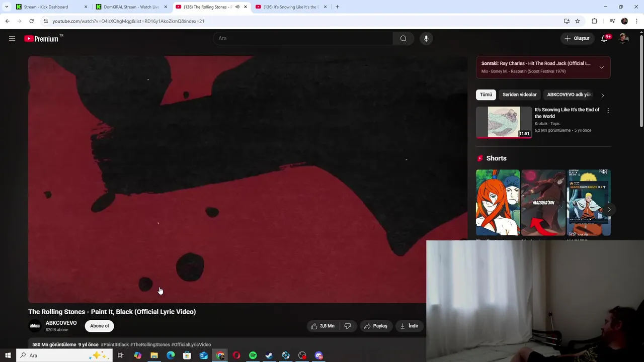
Task: Open the Naruto Boruto Short thumbnail
Action: coord(589,202)
